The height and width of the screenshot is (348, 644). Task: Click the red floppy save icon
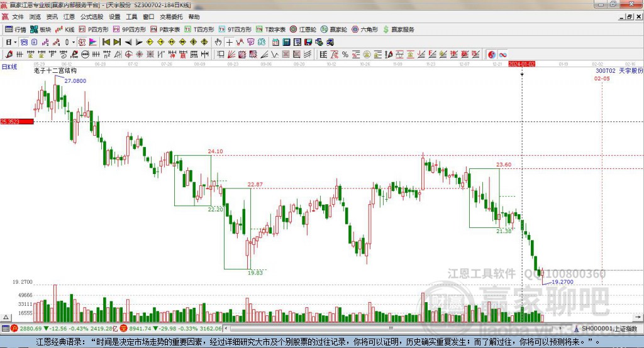[x=308, y=42]
